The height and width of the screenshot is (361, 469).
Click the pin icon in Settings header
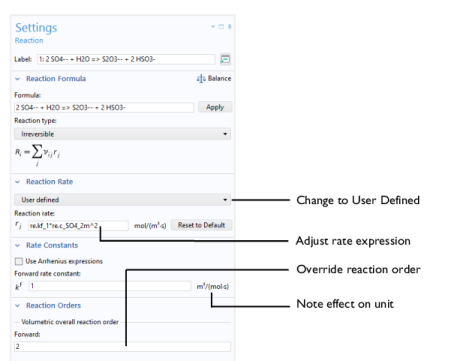[x=229, y=27]
